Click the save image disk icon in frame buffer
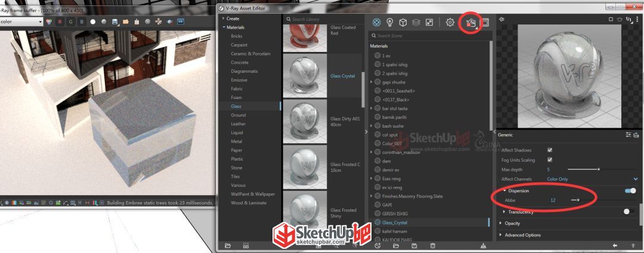 click(x=115, y=21)
